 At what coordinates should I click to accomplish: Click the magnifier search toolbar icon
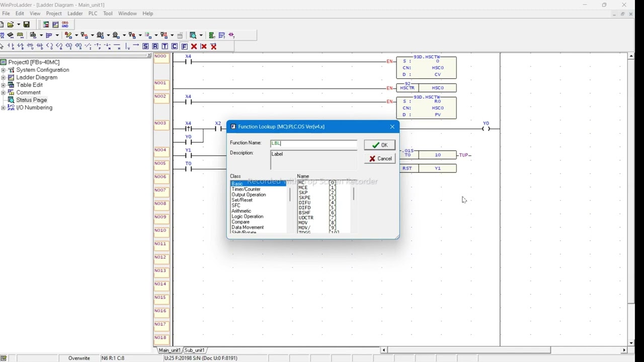193,35
